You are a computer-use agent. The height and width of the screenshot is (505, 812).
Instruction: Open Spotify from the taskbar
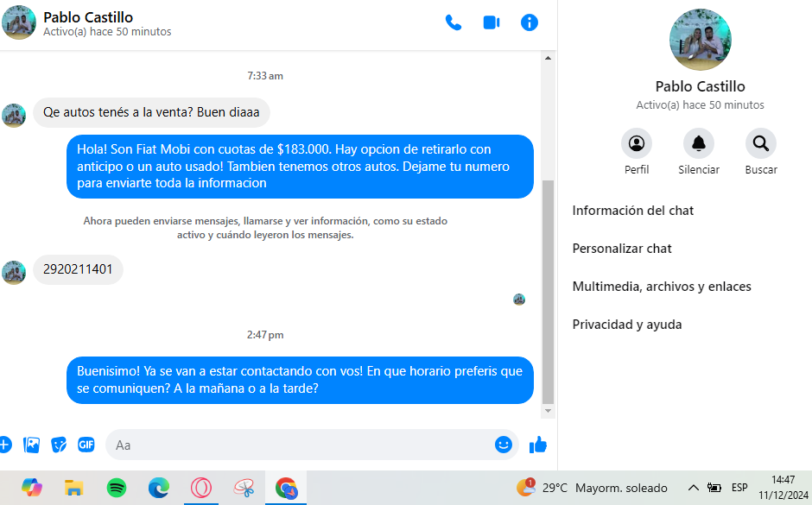117,488
